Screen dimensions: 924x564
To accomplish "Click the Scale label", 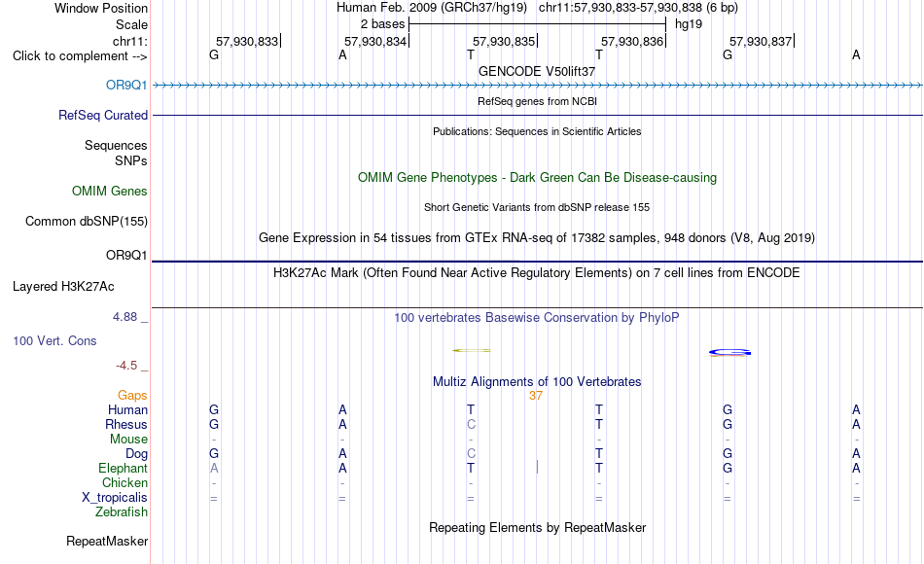I will [x=131, y=24].
